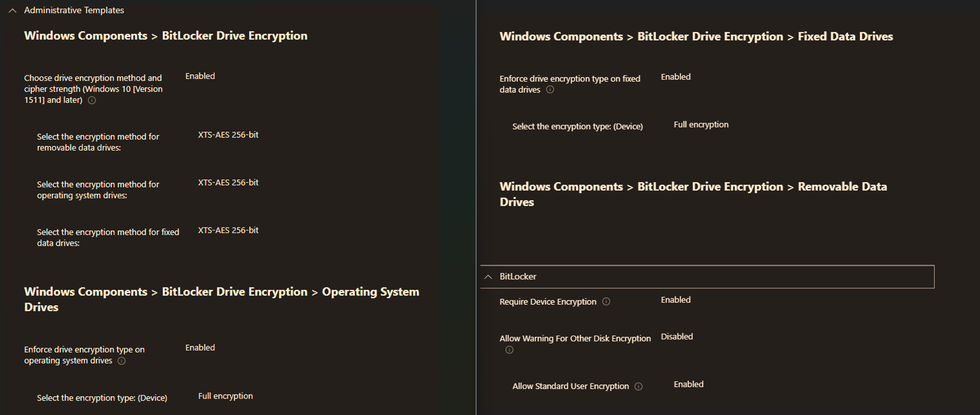Click info icon for operating system drives enforcement
This screenshot has width=980, height=415.
pos(122,361)
